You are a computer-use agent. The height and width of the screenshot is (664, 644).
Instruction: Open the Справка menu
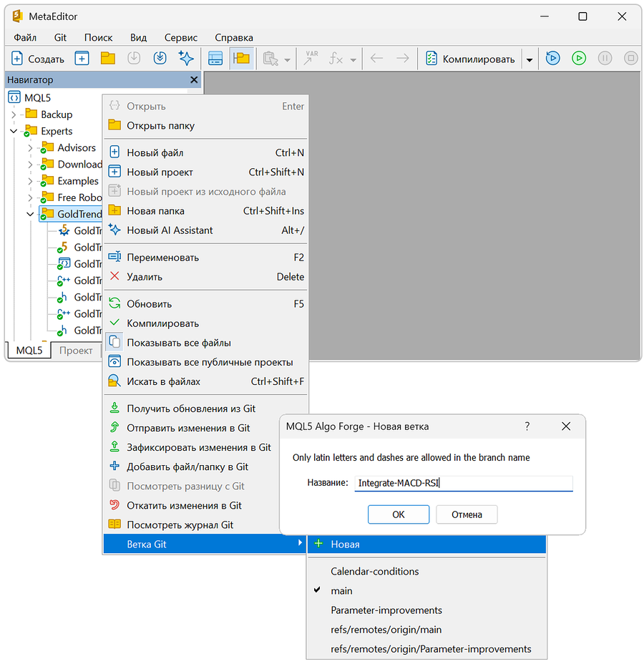[x=234, y=38]
